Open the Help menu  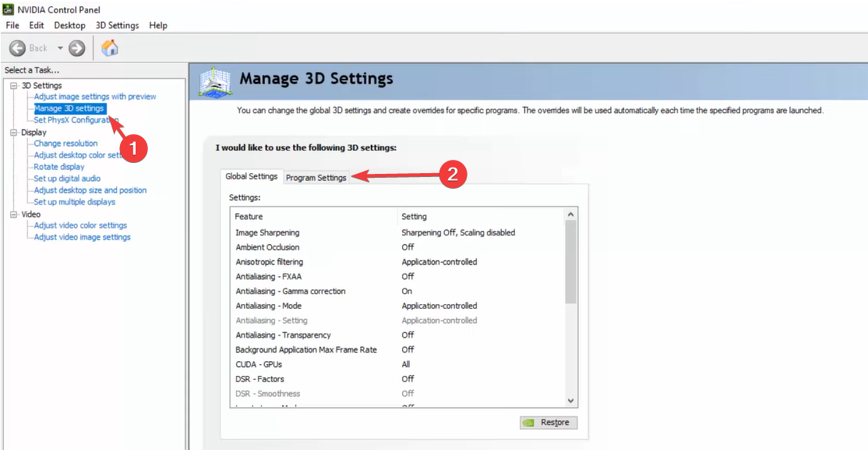pos(157,26)
